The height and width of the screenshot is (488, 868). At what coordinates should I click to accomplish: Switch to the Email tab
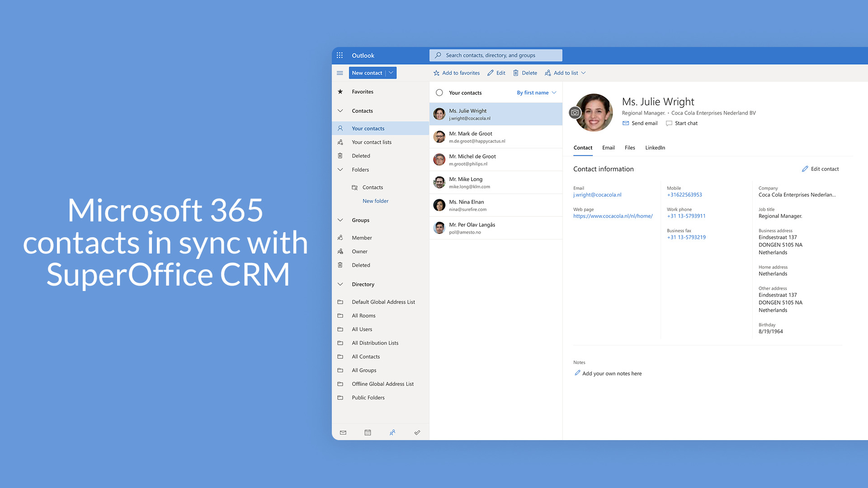[609, 148]
